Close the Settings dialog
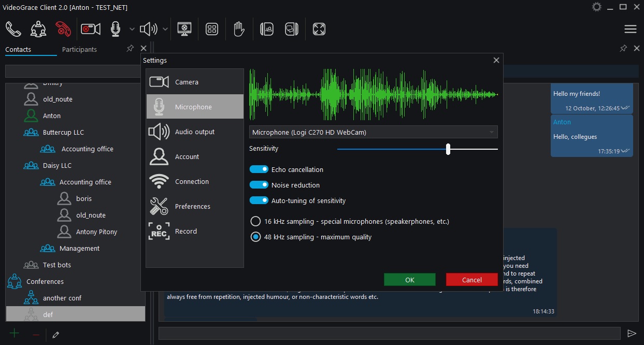 [x=496, y=60]
